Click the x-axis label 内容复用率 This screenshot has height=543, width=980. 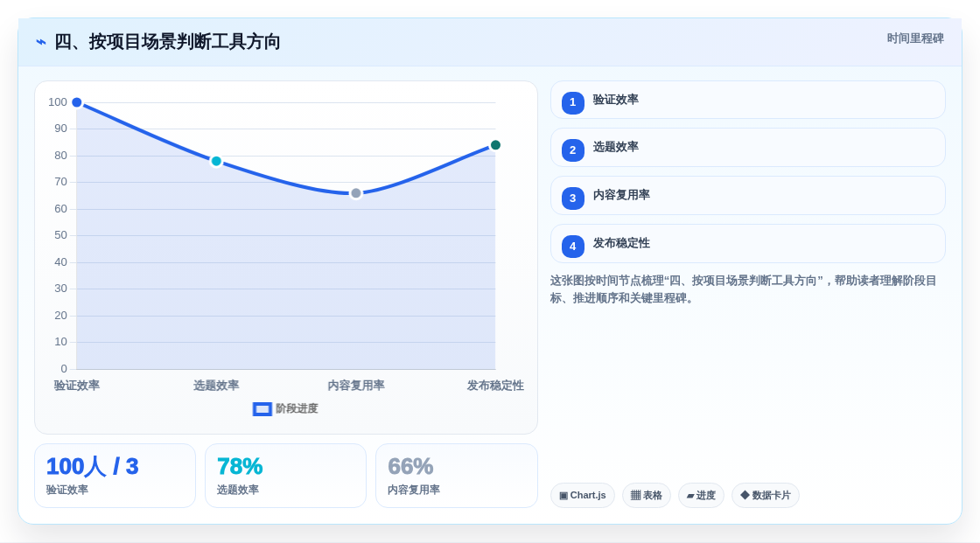(356, 386)
